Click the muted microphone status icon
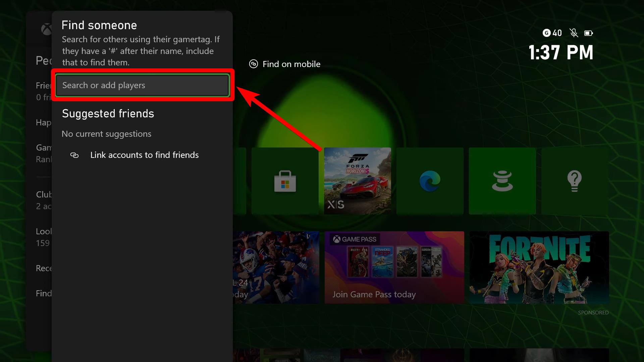 (574, 33)
